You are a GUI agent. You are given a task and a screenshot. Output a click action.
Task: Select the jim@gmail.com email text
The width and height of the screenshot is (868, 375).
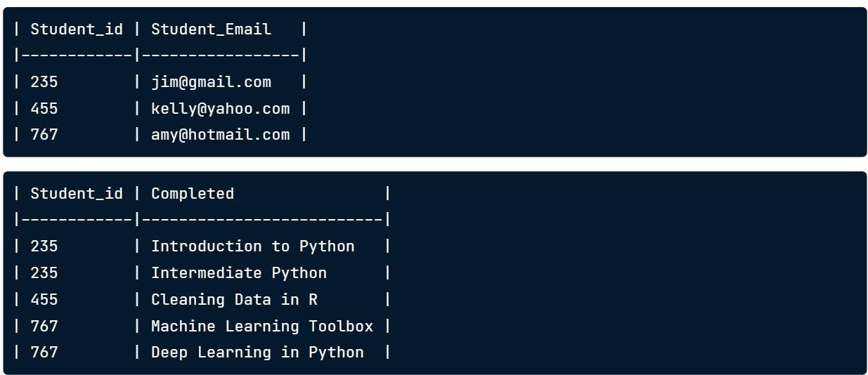click(x=211, y=82)
